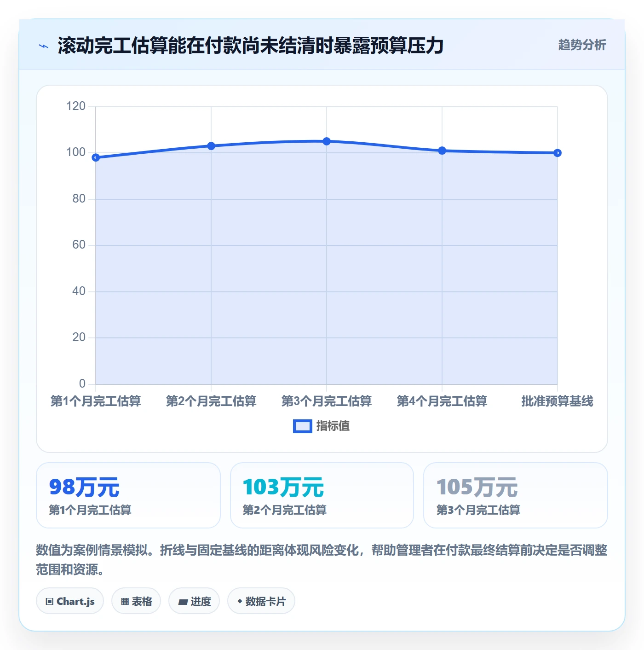
Task: Click the y-axis value 20
Action: pos(79,337)
